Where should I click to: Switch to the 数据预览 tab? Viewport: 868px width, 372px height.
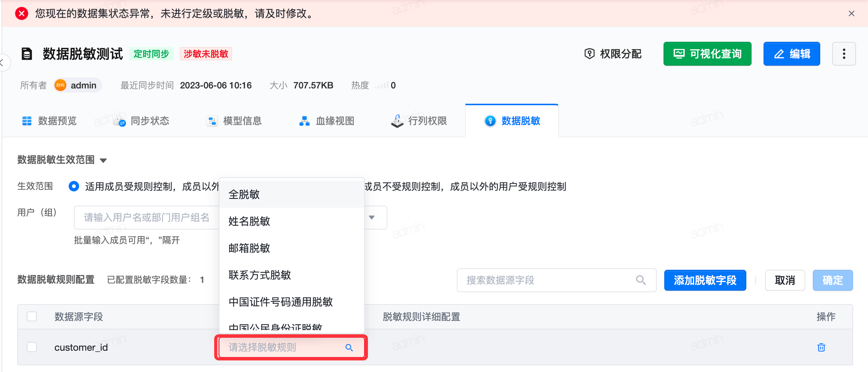click(49, 121)
